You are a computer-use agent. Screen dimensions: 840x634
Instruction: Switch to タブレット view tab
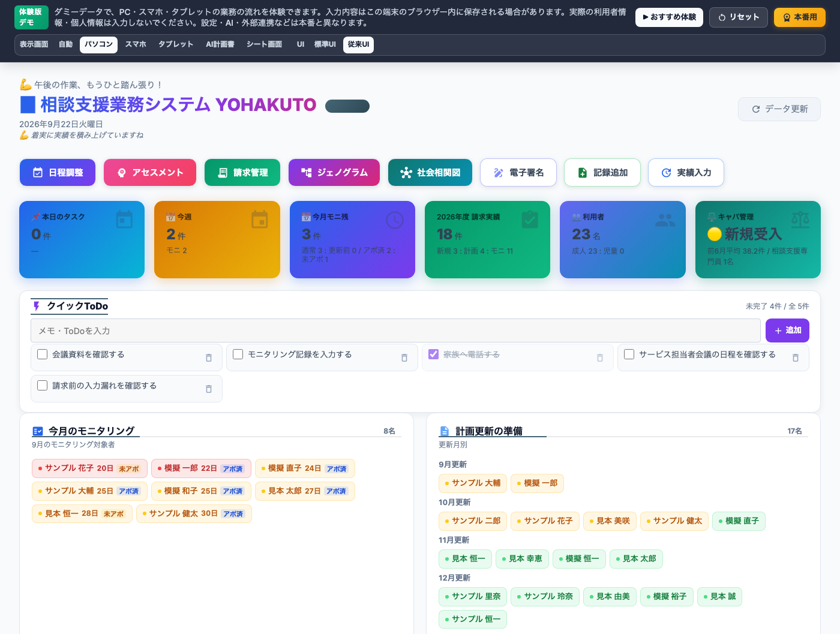click(176, 45)
